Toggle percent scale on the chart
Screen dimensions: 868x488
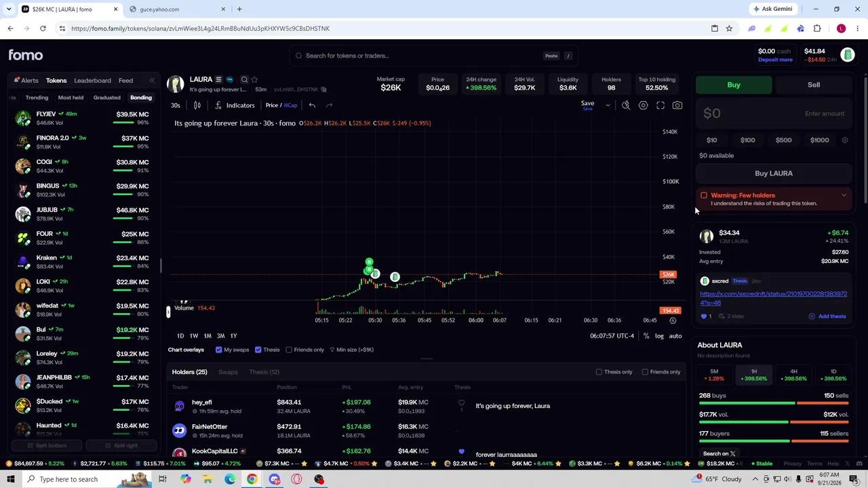[x=646, y=336]
